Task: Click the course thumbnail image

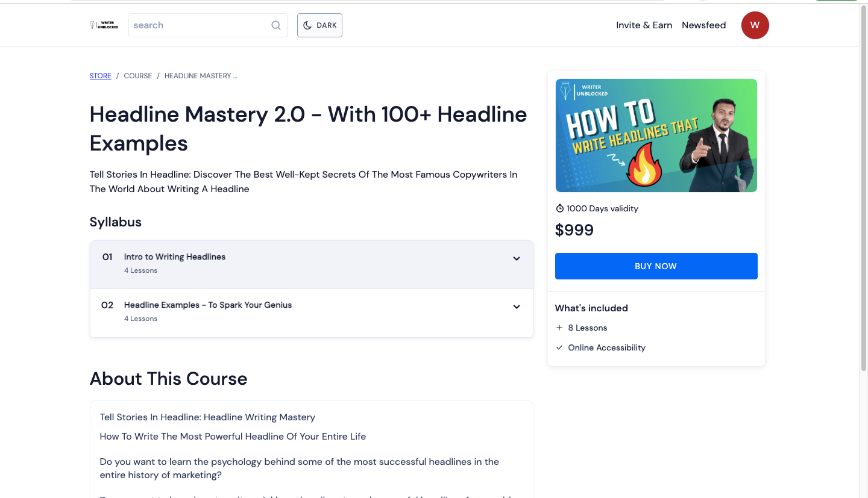Action: click(x=656, y=135)
